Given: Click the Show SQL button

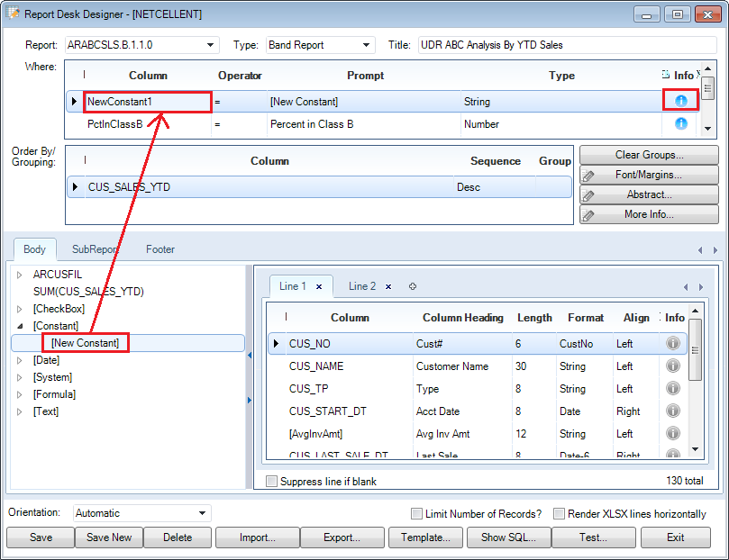Looking at the screenshot, I should coord(508,537).
